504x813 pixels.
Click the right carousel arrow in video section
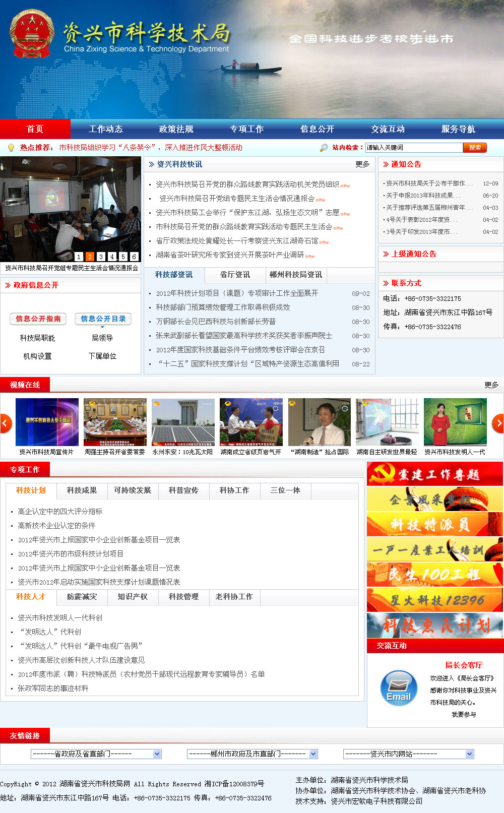498,423
